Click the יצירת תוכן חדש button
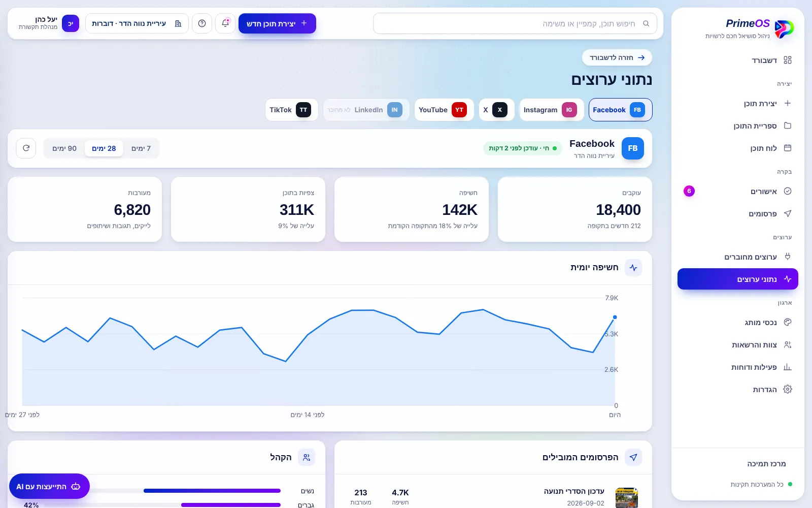The width and height of the screenshot is (812, 508). [x=277, y=23]
